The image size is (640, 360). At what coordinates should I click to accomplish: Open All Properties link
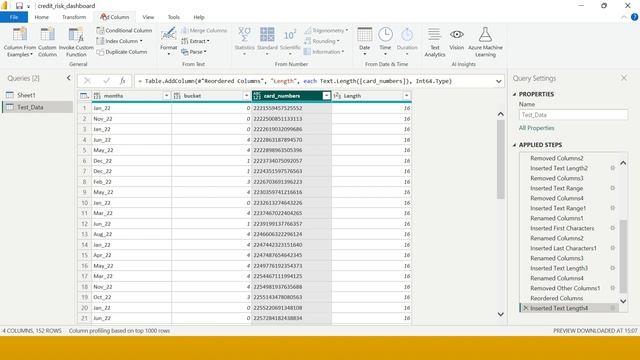(x=536, y=128)
